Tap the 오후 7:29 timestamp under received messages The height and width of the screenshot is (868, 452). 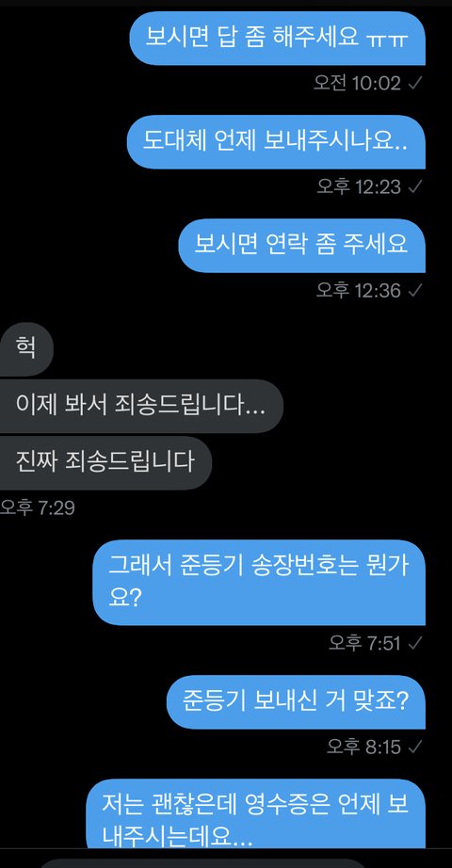(37, 507)
